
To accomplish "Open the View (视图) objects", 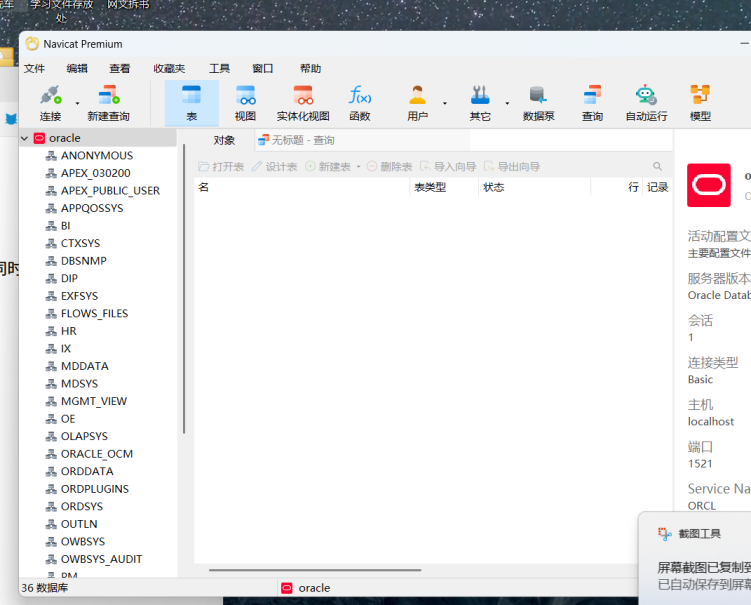I will point(245,103).
